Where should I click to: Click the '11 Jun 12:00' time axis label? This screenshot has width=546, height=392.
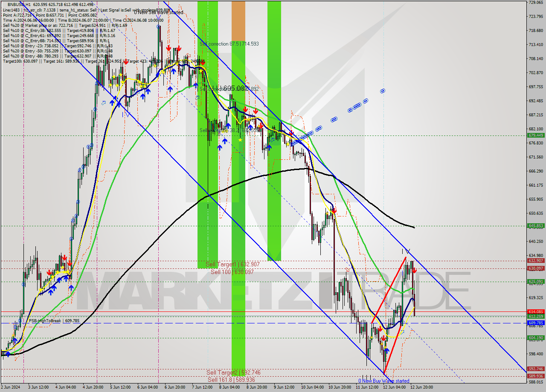pos(367,388)
